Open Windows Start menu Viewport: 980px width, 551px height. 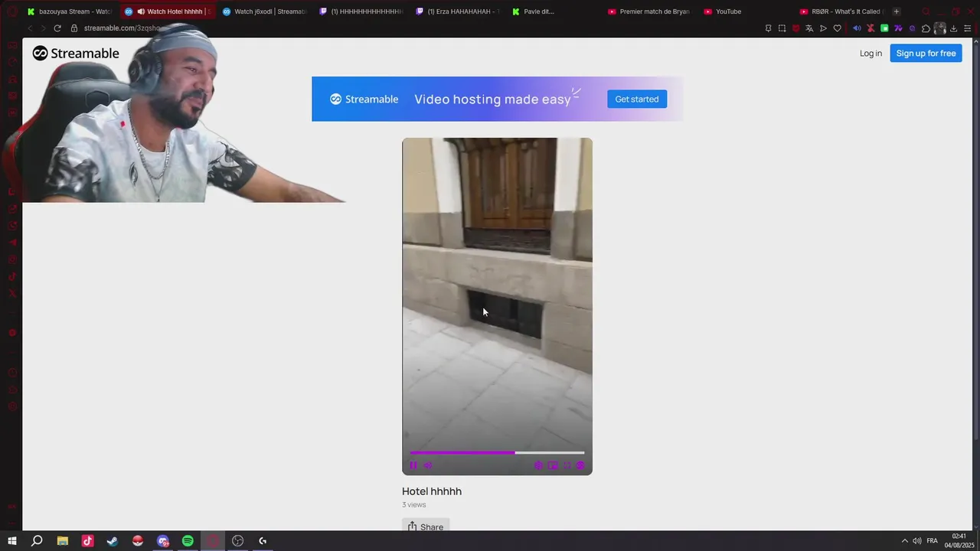click(12, 541)
